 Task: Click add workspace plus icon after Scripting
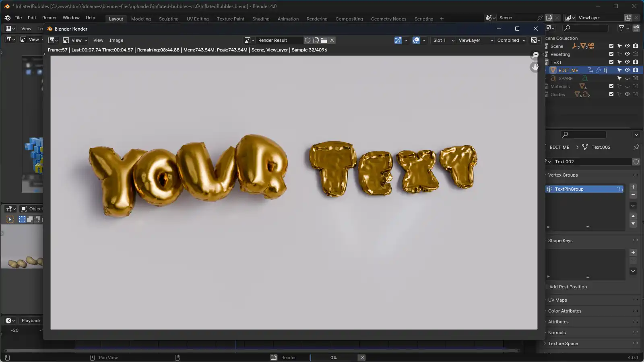442,19
